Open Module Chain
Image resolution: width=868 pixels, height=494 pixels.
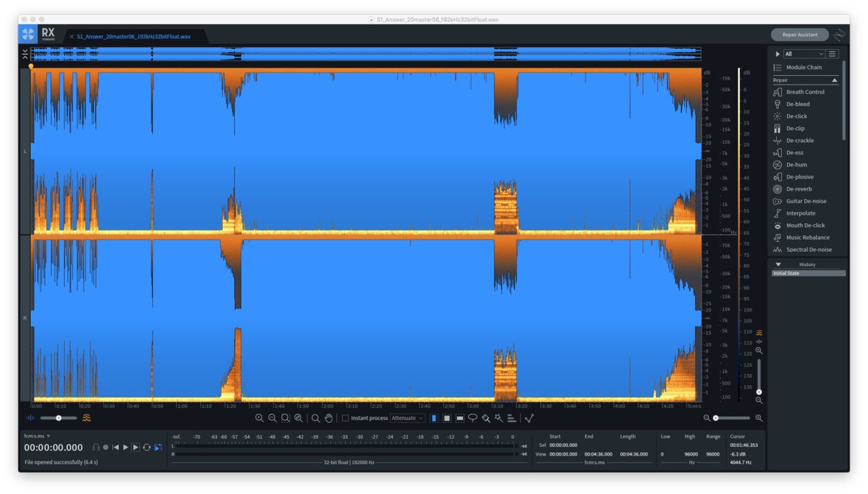804,68
